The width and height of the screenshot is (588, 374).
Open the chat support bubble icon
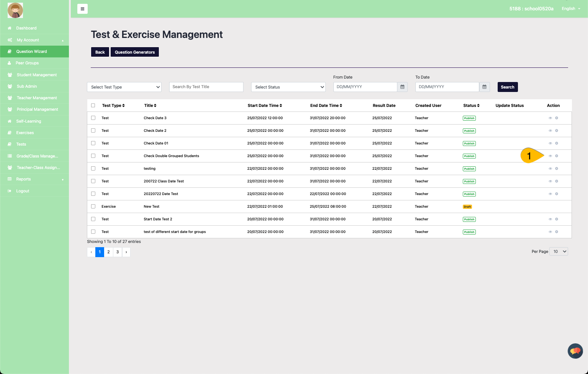tap(575, 351)
